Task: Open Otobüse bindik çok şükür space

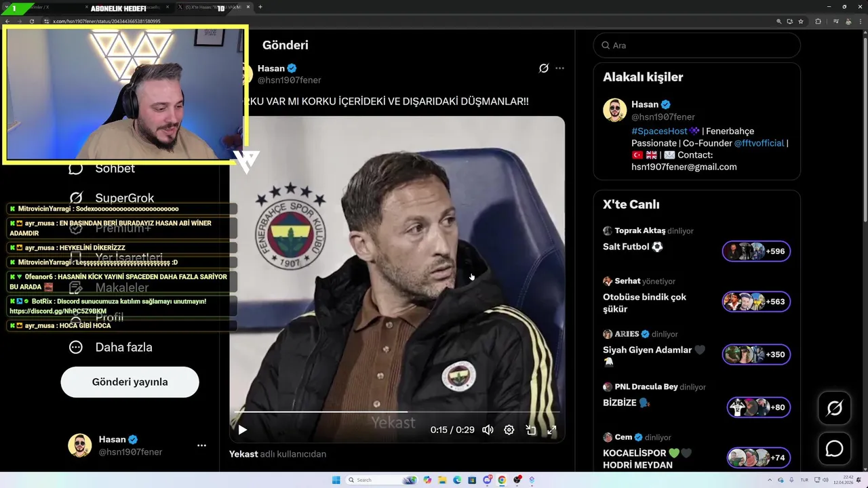Action: 645,303
